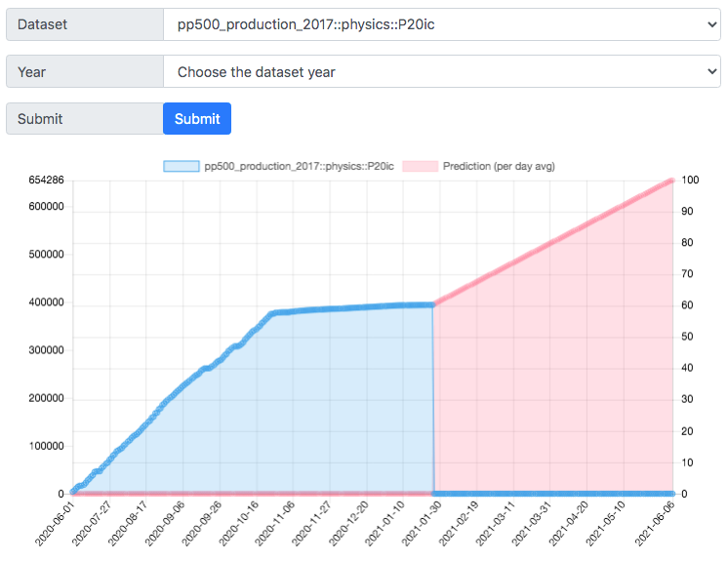Click y-axis value 200000
This screenshot has width=728, height=562.
[47, 398]
